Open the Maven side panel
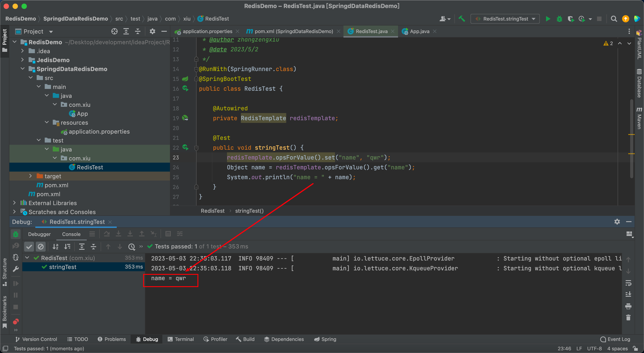 639,118
